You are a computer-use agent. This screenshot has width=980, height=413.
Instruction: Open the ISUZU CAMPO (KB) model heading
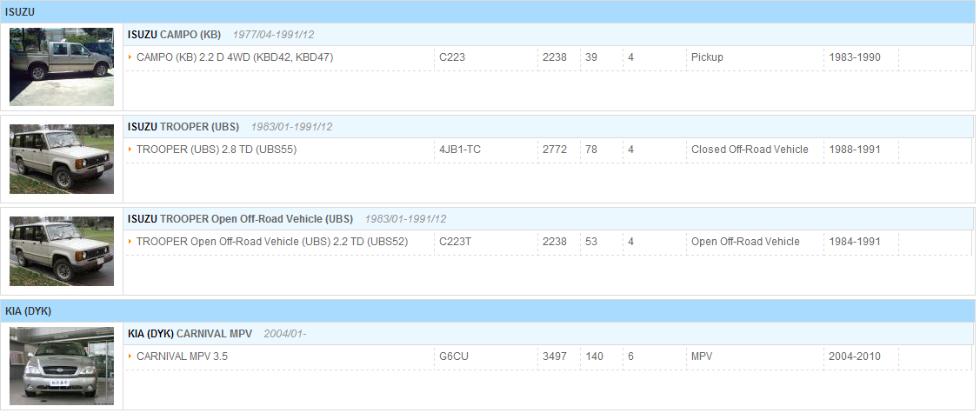pyautogui.click(x=175, y=35)
